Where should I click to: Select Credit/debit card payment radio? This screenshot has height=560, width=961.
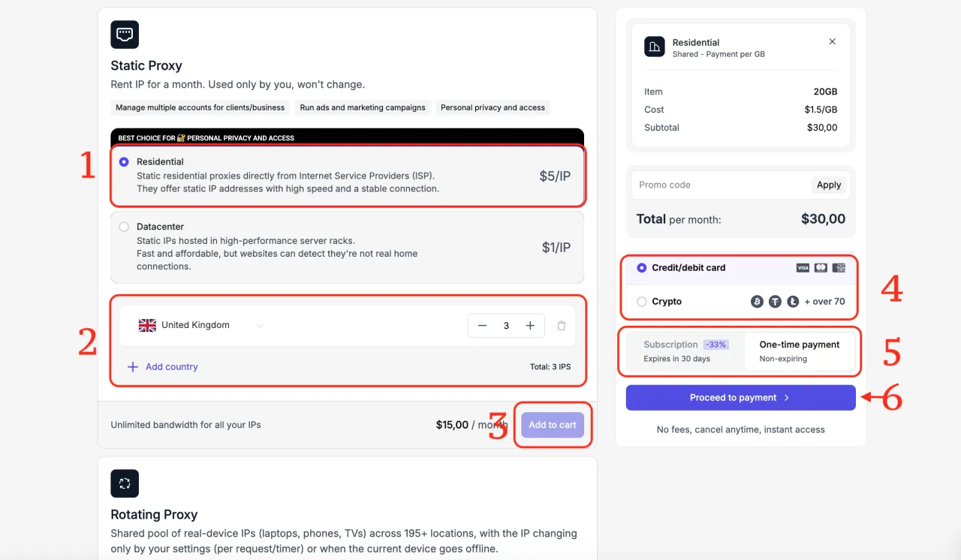(x=641, y=268)
